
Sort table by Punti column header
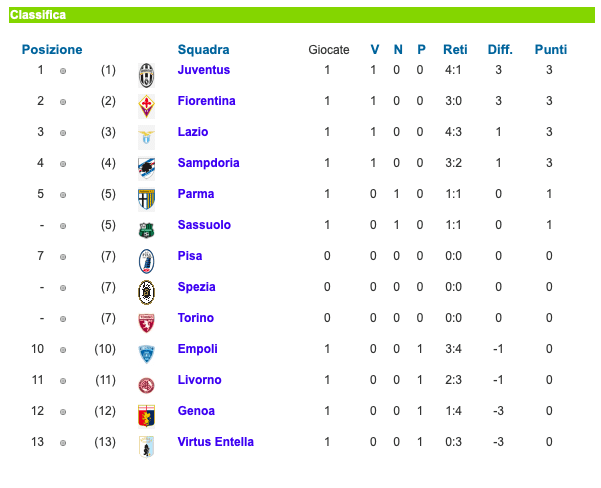point(551,49)
